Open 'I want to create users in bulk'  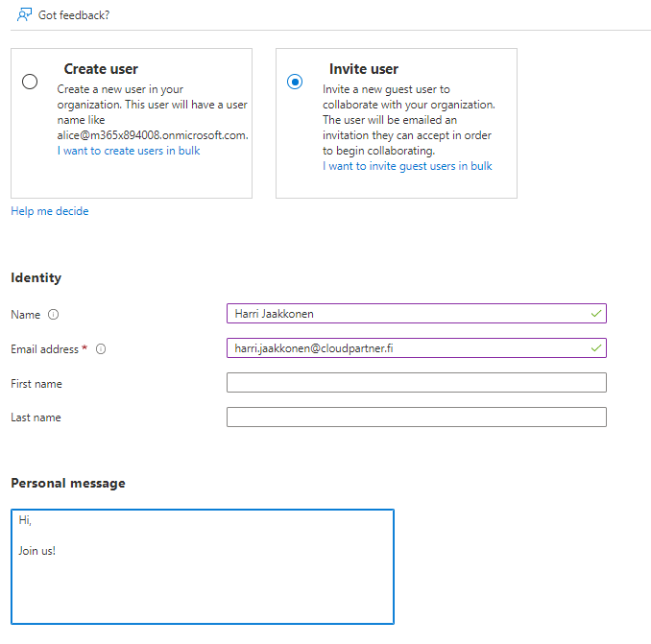point(129,151)
